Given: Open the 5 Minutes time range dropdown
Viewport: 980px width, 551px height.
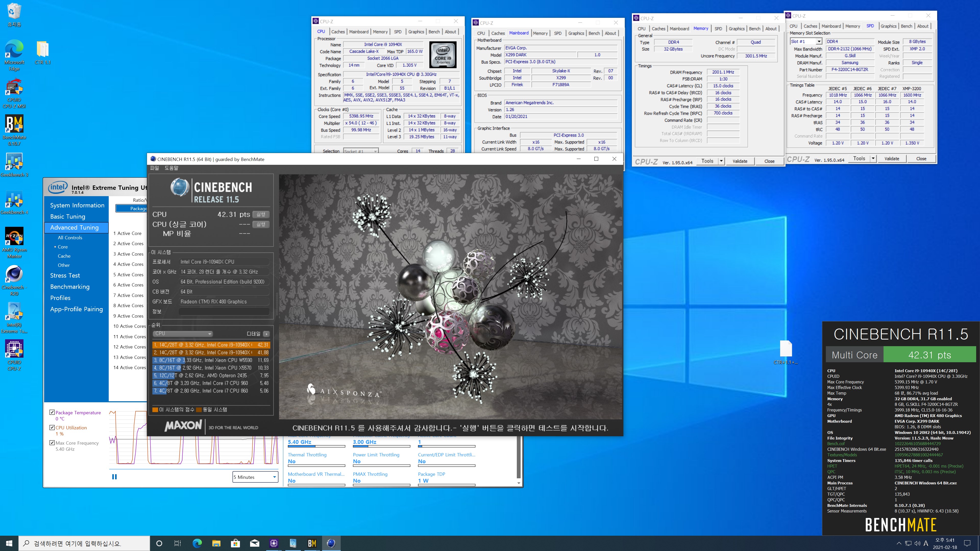Looking at the screenshot, I should click(x=255, y=477).
